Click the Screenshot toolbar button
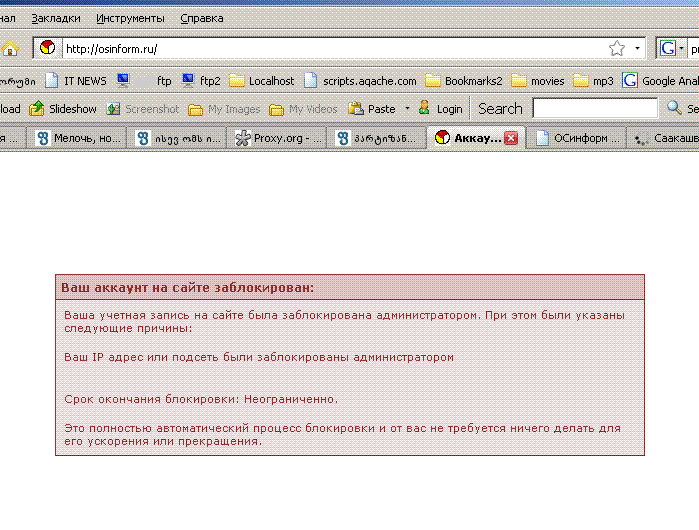The width and height of the screenshot is (699, 530). click(x=143, y=109)
